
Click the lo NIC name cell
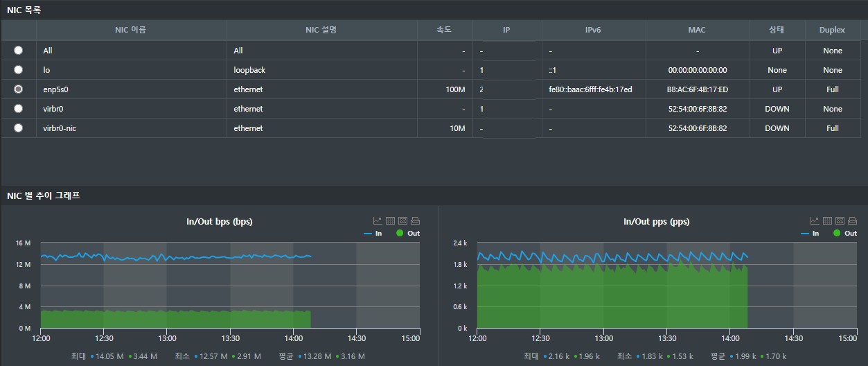pyautogui.click(x=131, y=70)
